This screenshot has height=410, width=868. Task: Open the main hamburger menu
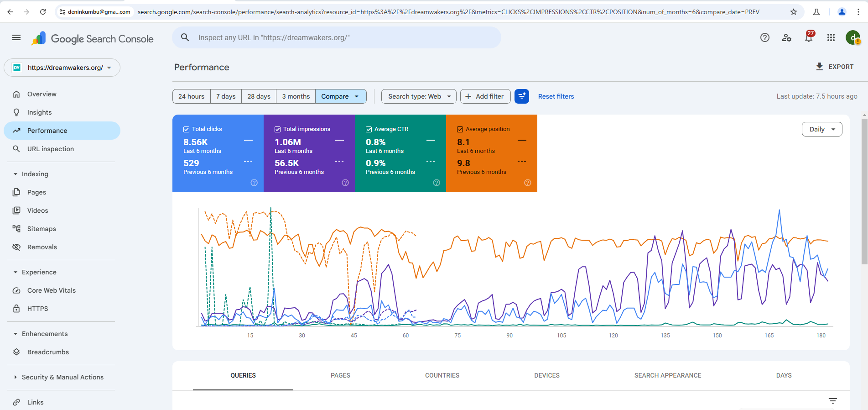click(x=16, y=37)
